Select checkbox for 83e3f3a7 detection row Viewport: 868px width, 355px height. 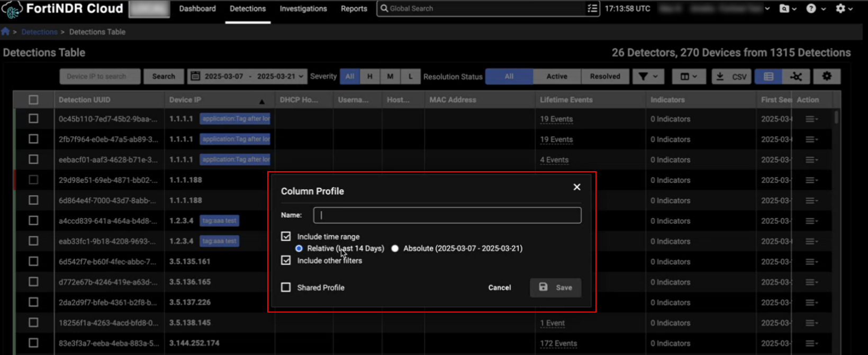point(33,343)
